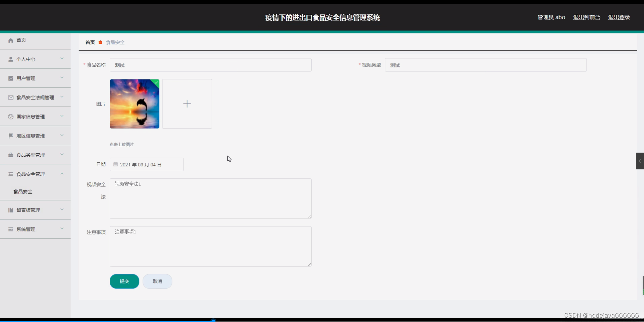Click the envelope icon beside 食品安全法规管理
The height and width of the screenshot is (322, 644).
click(11, 98)
